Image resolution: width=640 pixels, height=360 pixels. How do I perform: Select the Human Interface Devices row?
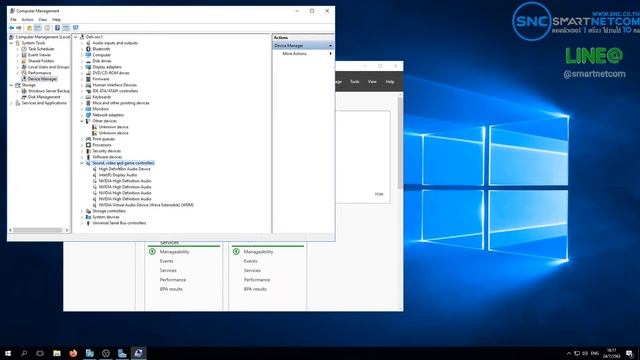[x=114, y=85]
